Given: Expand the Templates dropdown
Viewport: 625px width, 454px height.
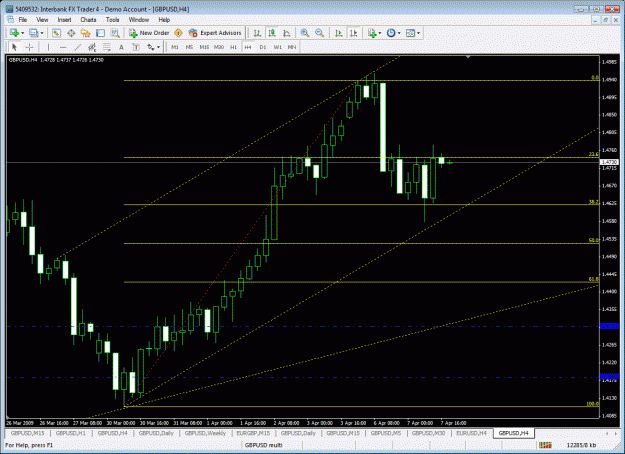Looking at the screenshot, I should click(418, 33).
